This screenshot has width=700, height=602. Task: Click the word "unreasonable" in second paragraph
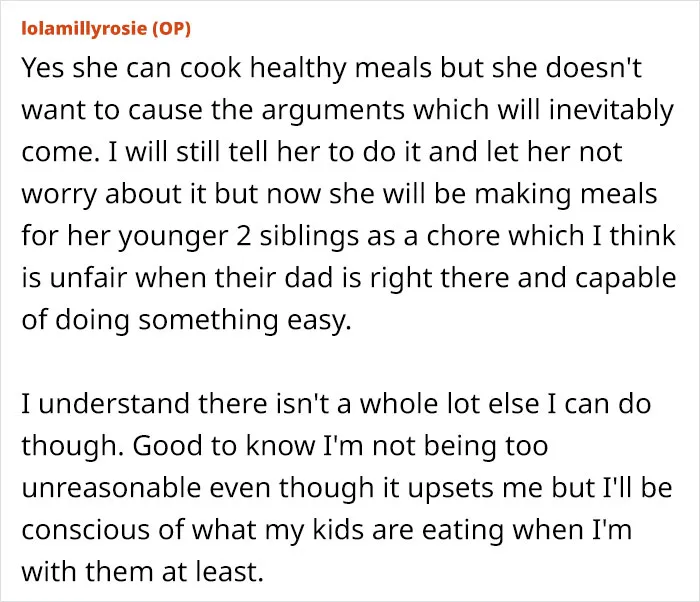[x=111, y=487]
